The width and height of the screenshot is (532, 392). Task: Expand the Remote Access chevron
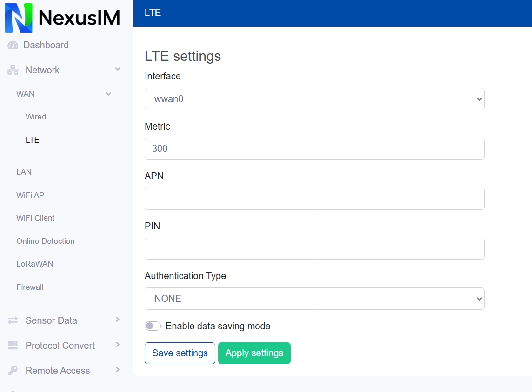tap(118, 370)
